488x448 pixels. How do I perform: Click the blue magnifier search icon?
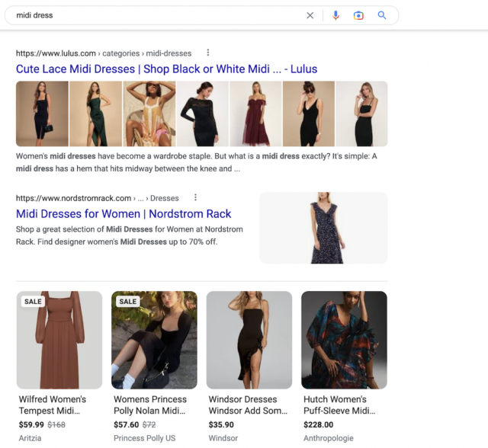click(382, 15)
